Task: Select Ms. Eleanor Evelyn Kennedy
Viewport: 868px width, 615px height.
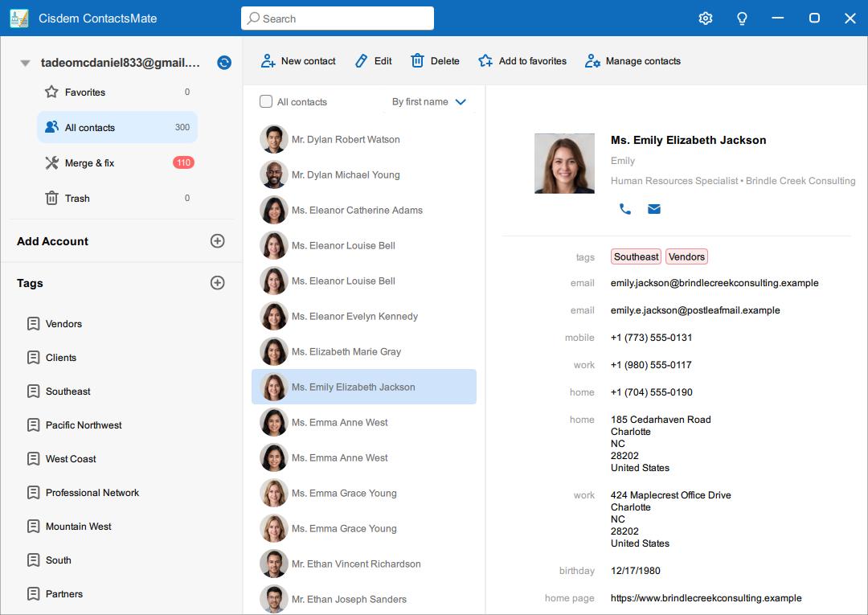Action: [x=364, y=316]
